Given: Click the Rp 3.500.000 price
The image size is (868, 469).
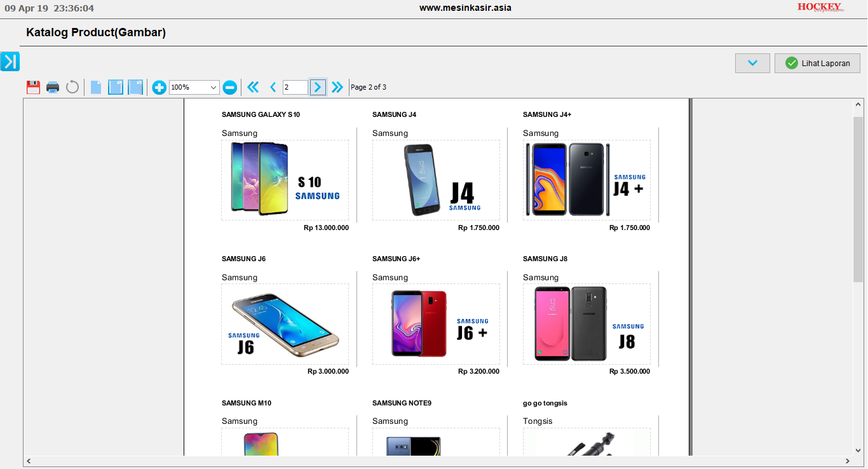Looking at the screenshot, I should point(629,371).
